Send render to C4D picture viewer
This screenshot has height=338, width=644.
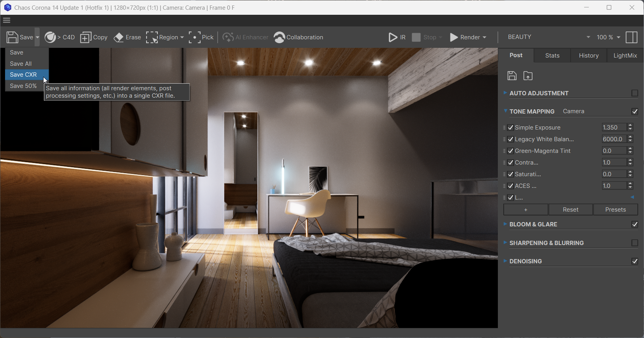click(x=59, y=37)
